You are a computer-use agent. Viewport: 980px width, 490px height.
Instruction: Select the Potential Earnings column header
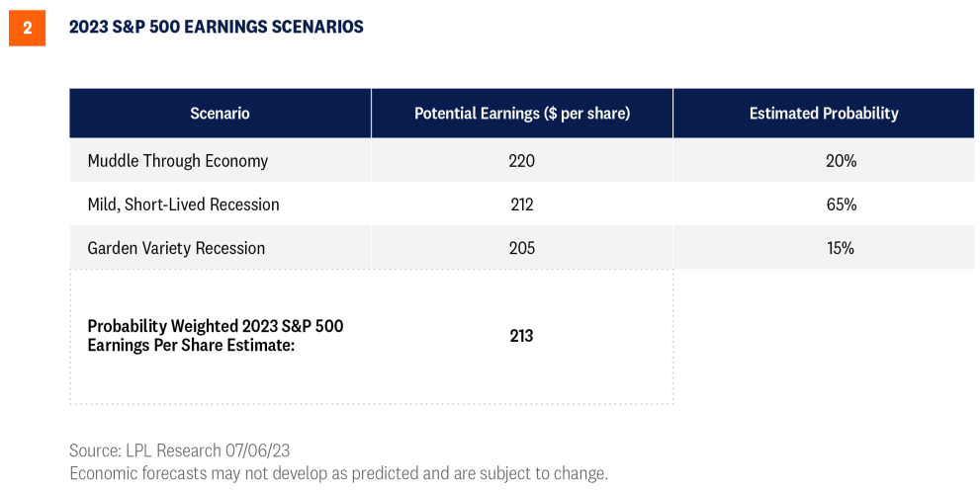coord(521,114)
